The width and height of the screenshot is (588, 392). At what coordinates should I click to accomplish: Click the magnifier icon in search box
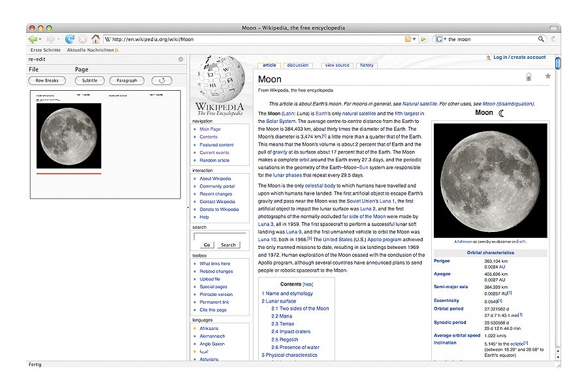click(541, 39)
